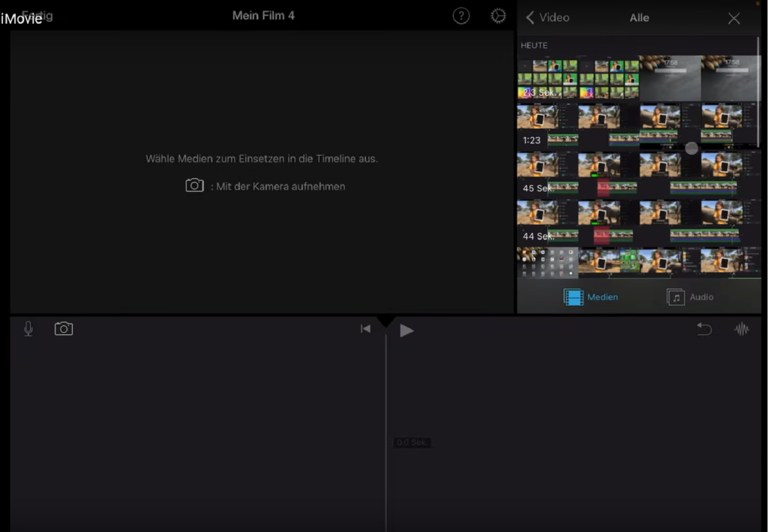
Task: Tap the camera icon beside Mit der Kamera aufnehmen
Action: 194,186
